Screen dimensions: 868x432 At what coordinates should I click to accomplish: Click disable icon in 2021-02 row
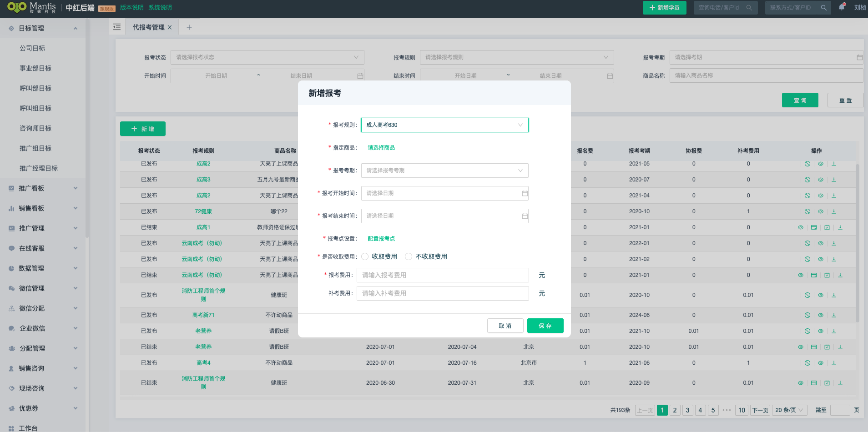pos(807,259)
